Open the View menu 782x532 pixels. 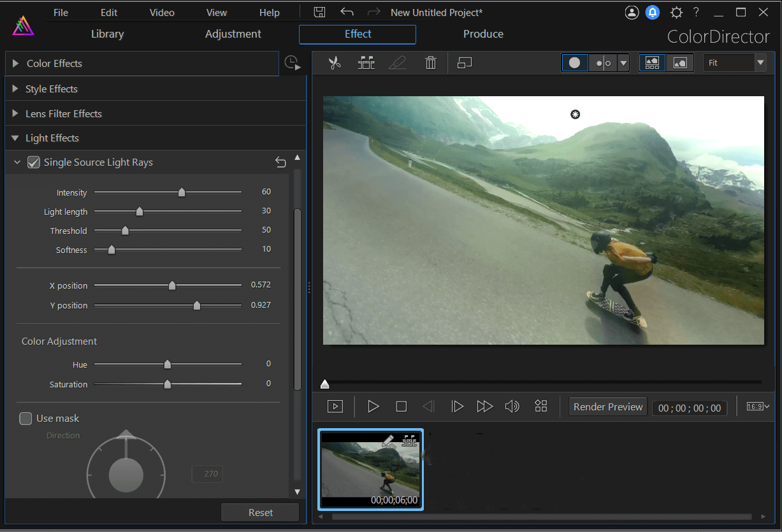point(217,12)
